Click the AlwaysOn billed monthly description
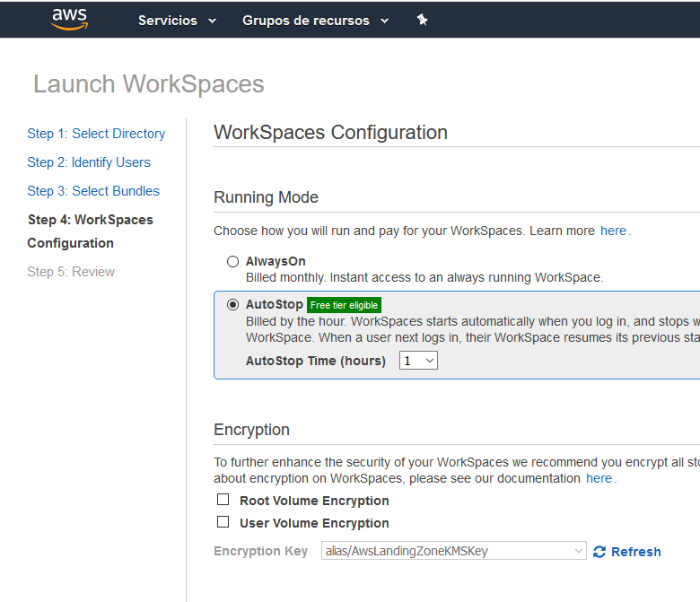 (424, 277)
